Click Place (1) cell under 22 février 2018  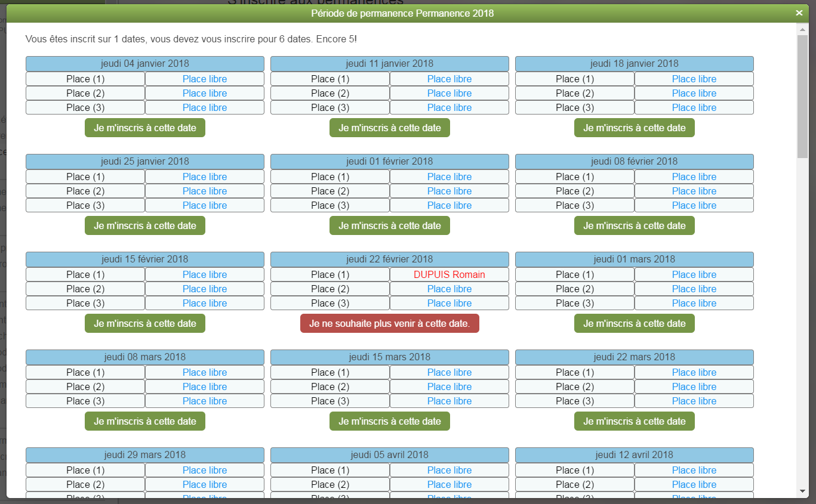tap(330, 274)
